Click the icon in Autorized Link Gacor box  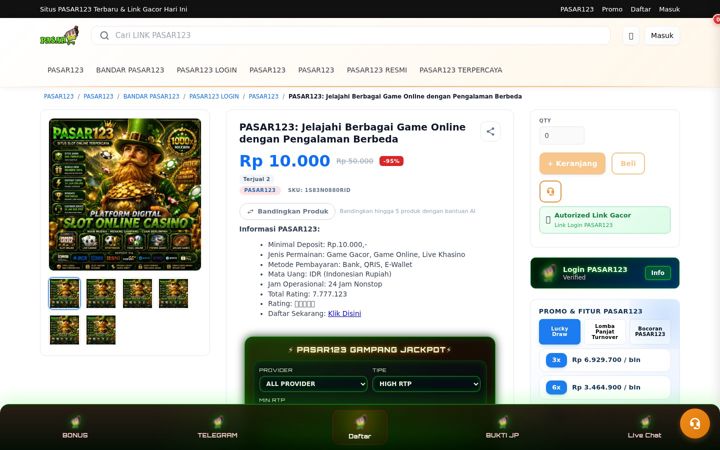tap(548, 220)
